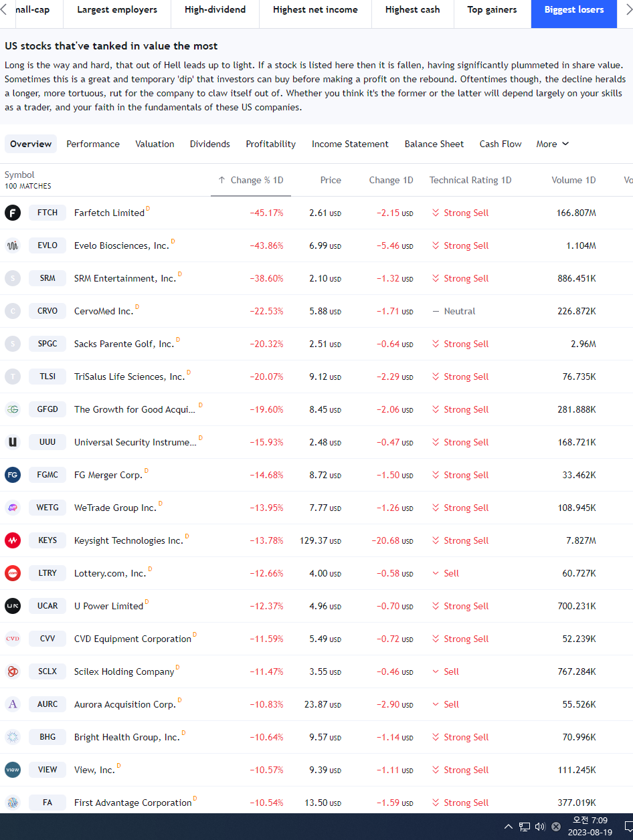Click the Evelo Biosciences EVLO logo icon

[x=13, y=245]
